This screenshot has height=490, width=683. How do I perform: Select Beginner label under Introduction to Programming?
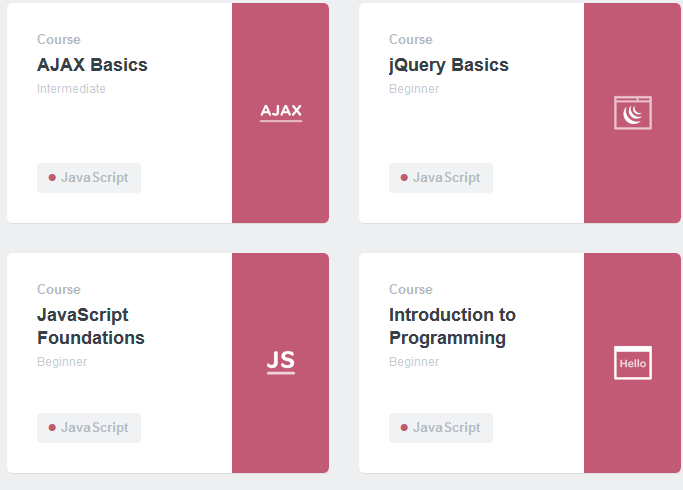click(414, 362)
